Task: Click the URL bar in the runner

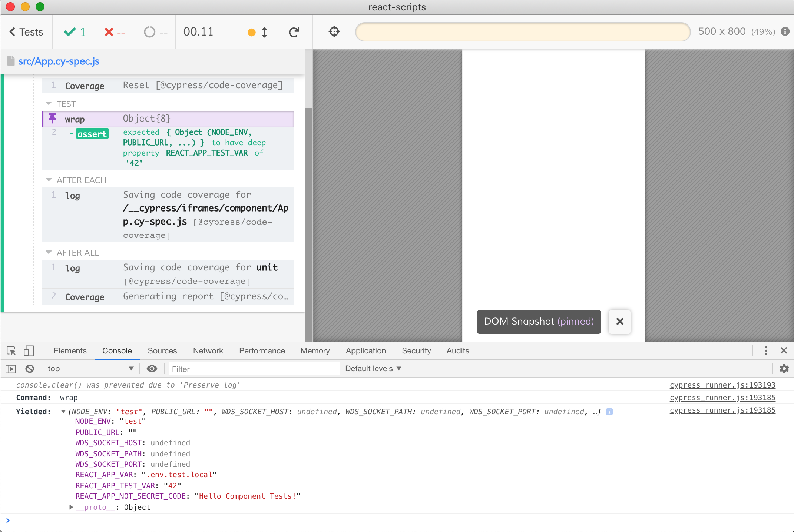Action: (x=523, y=31)
